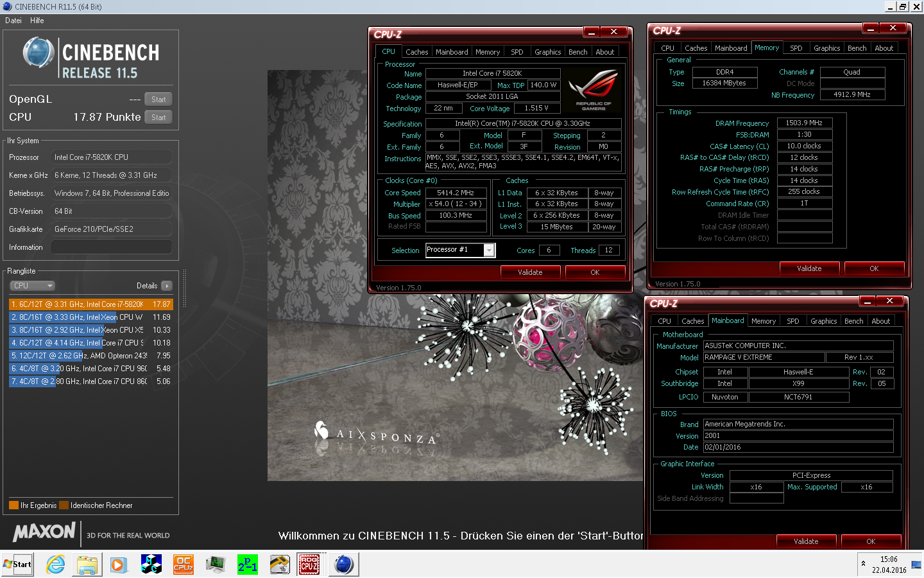The image size is (924, 578).
Task: Show hidden tray icons chevron
Action: click(x=863, y=564)
